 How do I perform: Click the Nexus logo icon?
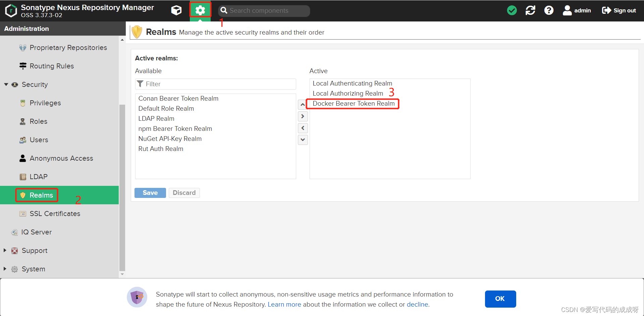(x=11, y=10)
